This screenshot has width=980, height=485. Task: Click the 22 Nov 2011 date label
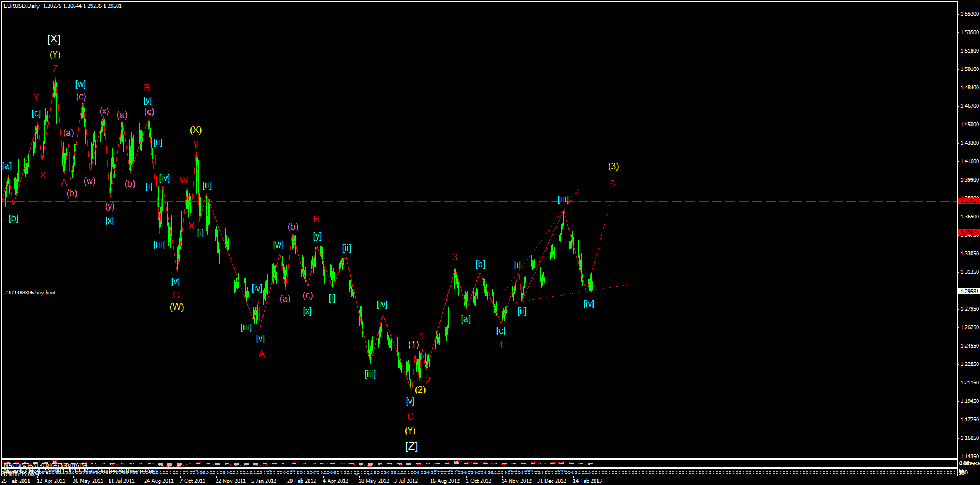(x=231, y=481)
